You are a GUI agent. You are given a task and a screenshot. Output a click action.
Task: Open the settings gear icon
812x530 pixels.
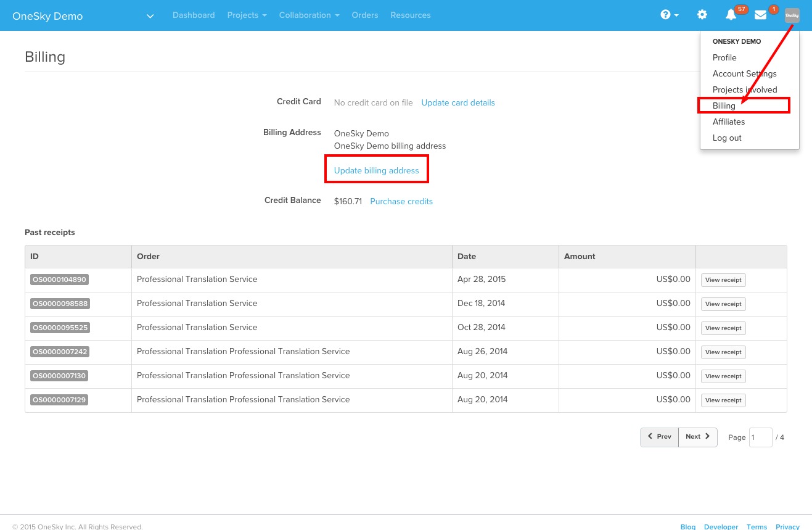702,15
